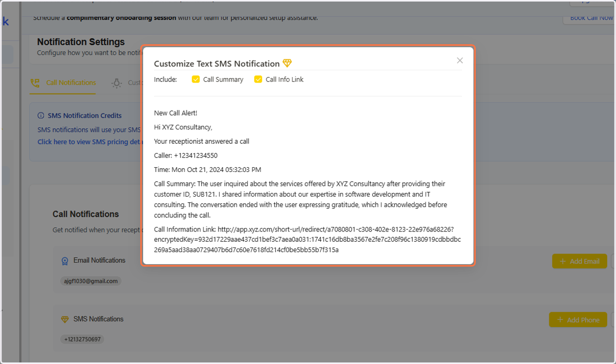The height and width of the screenshot is (364, 616).
Task: Click the SMS Notifications diamond icon
Action: 65,319
